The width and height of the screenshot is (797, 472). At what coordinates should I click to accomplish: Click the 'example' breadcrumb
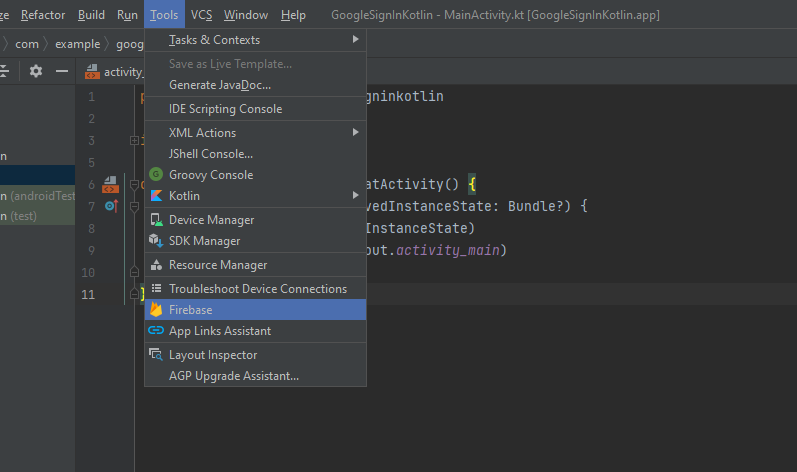pyautogui.click(x=78, y=44)
